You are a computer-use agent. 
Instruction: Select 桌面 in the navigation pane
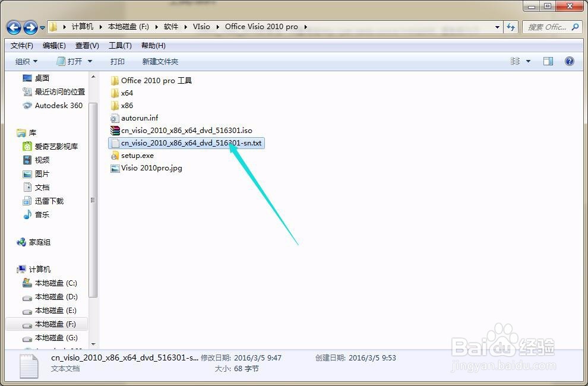36,78
